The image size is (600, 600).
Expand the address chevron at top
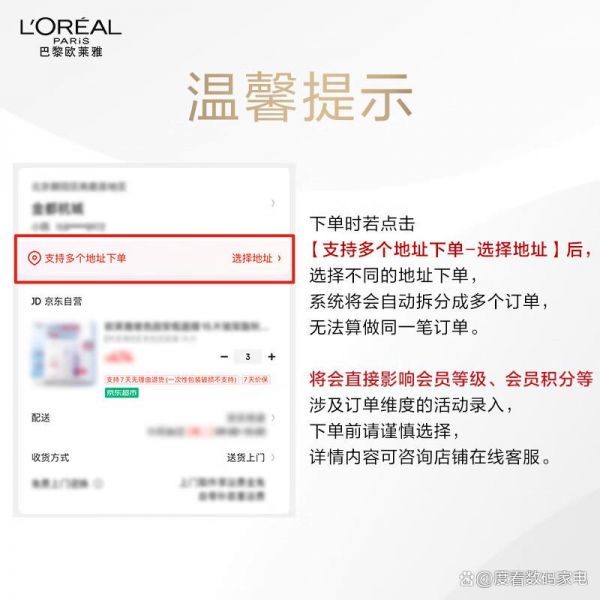tap(273, 203)
